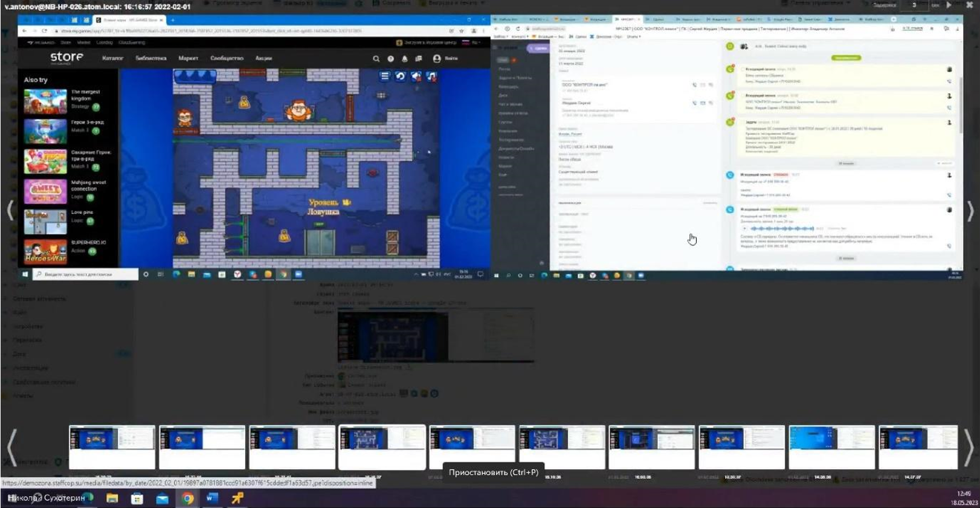Switch to Chrome on the main taskbar
The width and height of the screenshot is (980, 508).
(x=187, y=498)
